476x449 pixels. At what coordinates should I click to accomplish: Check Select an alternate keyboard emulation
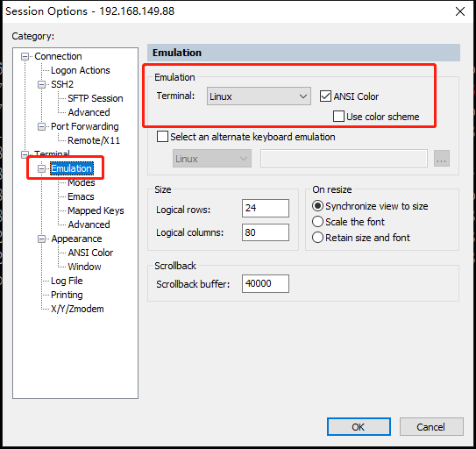pyautogui.click(x=162, y=137)
